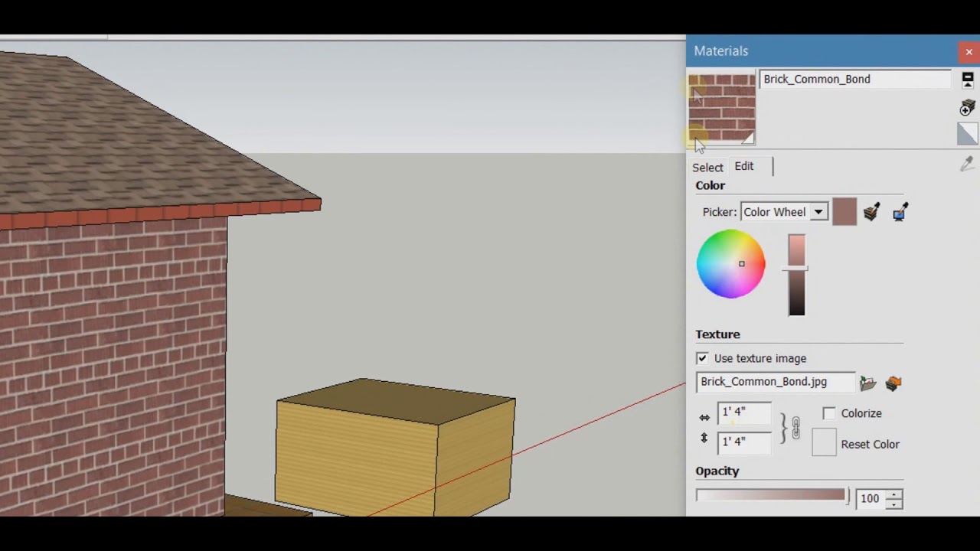Switch to the Select tab
The width and height of the screenshot is (980, 551).
tap(707, 167)
